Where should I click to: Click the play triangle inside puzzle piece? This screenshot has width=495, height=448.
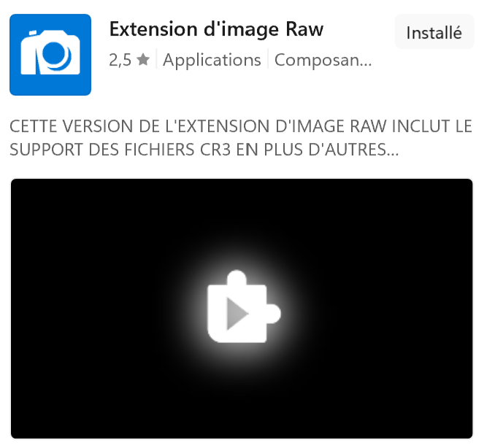click(237, 314)
